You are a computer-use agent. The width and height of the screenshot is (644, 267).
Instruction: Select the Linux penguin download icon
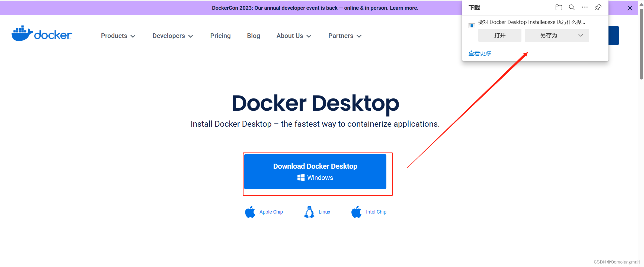tap(309, 212)
